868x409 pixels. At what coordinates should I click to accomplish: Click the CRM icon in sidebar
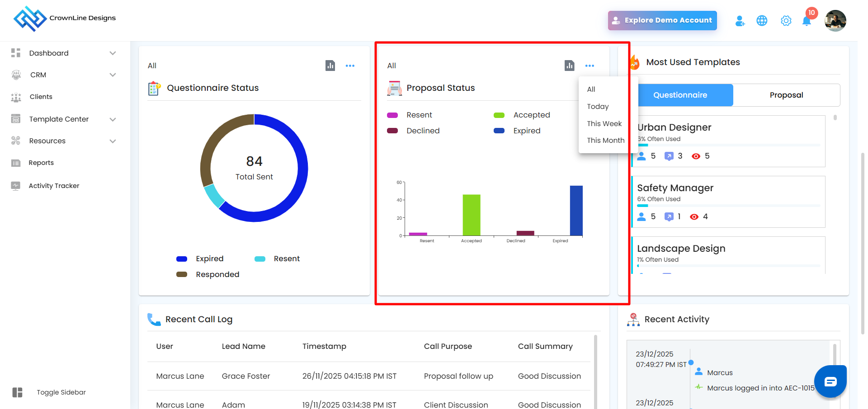16,75
